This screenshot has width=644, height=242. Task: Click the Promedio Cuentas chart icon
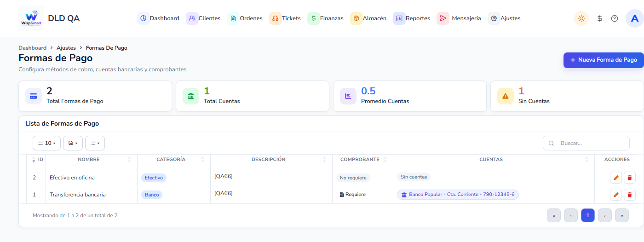(x=348, y=96)
